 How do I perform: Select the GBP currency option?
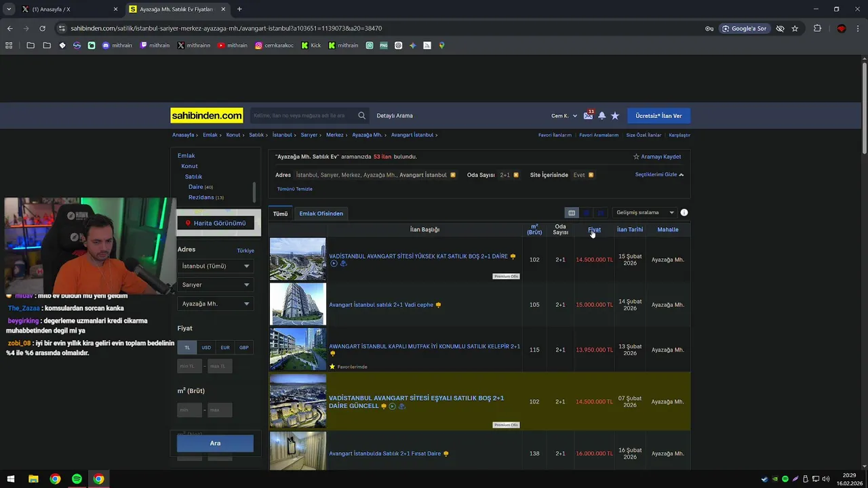tap(244, 348)
